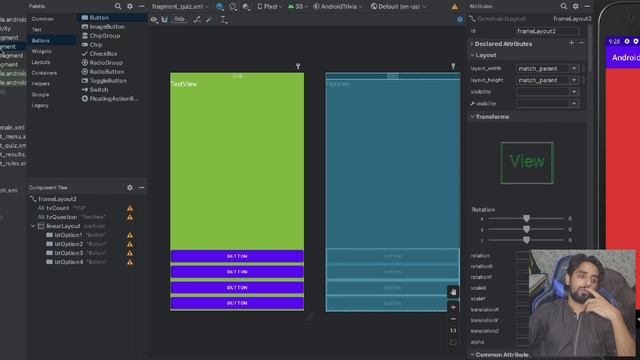Toggle autoconnect magnet icon
Viewport: 640px width, 360px height.
[x=164, y=20]
